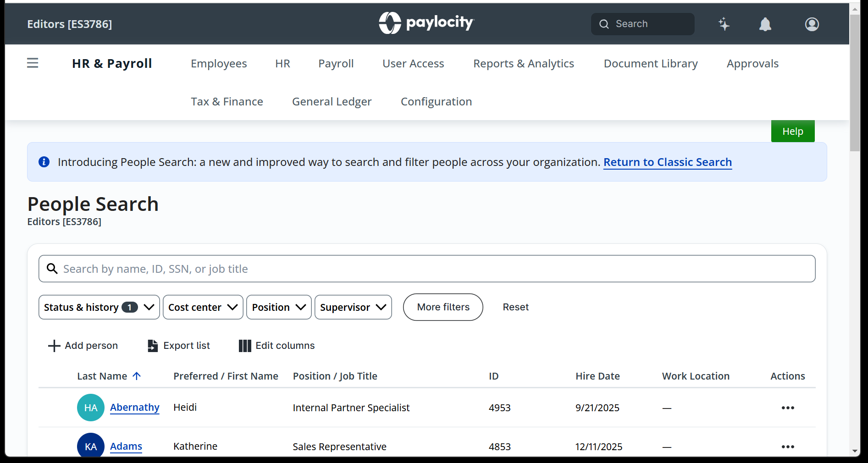Image resolution: width=868 pixels, height=463 pixels.
Task: Open the hamburger navigation menu
Action: (33, 63)
